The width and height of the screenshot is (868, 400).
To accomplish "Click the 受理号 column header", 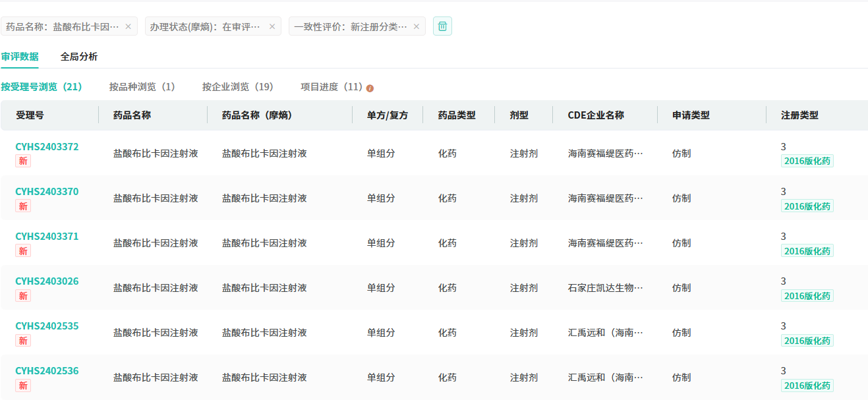I will [x=30, y=115].
